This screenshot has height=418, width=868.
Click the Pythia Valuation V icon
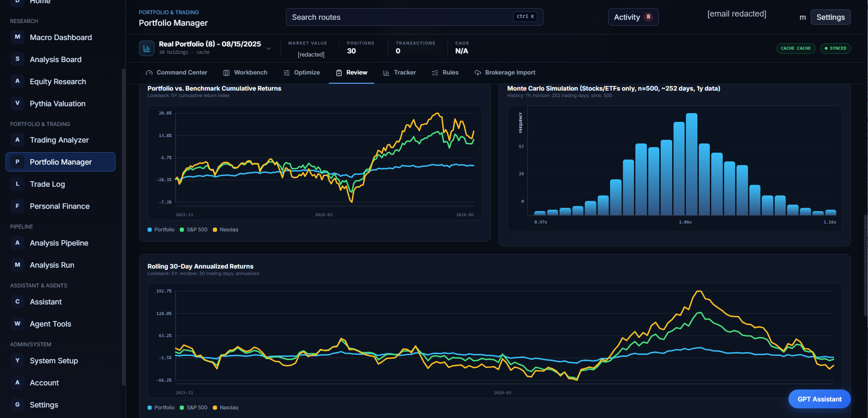coord(17,103)
